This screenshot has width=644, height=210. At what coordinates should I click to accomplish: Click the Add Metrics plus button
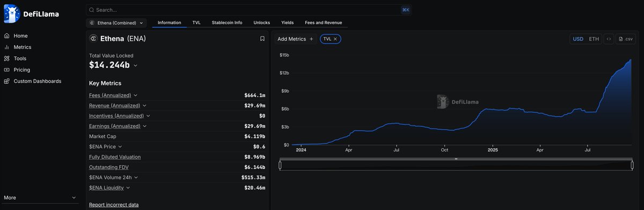(311, 39)
